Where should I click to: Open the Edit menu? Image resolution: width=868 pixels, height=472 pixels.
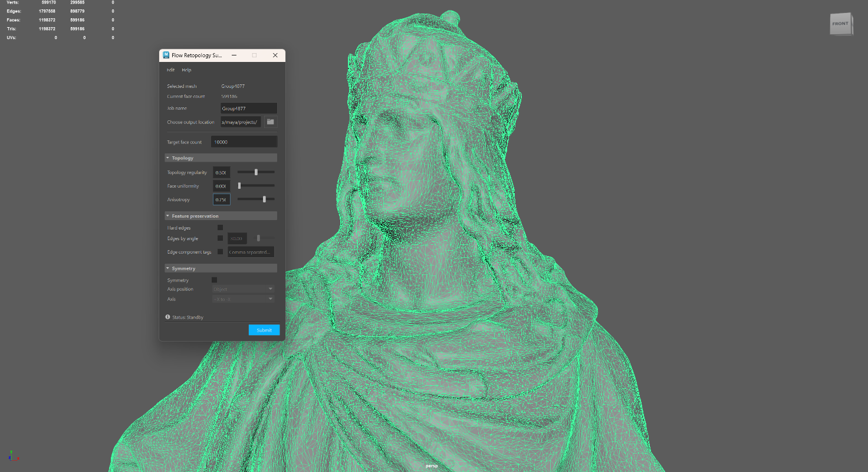tap(170, 70)
